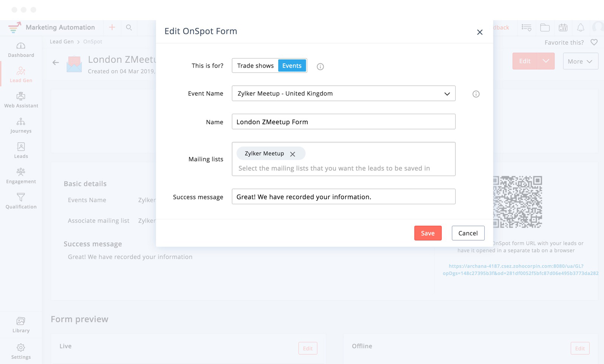
Task: Select the Trade shows option
Action: tap(255, 66)
